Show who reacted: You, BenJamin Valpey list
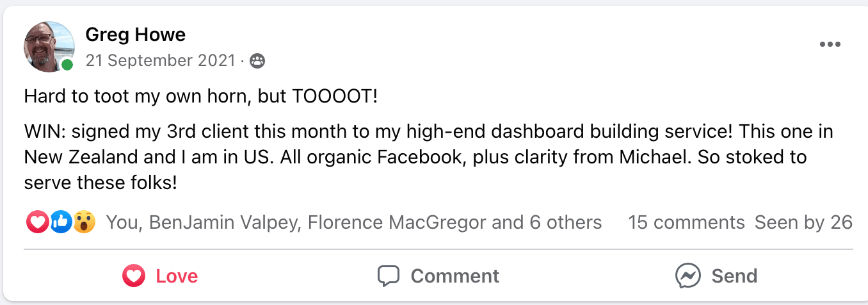 click(x=353, y=222)
